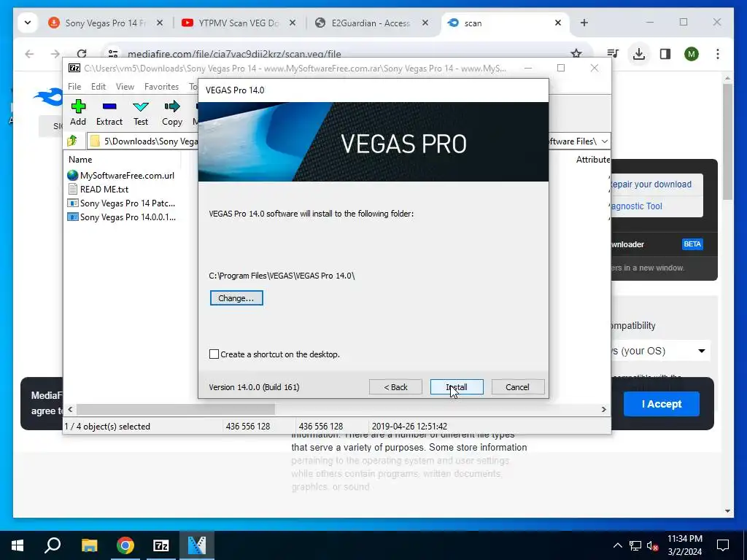
Task: Open the 7-Zip Edit menu
Action: (98, 87)
